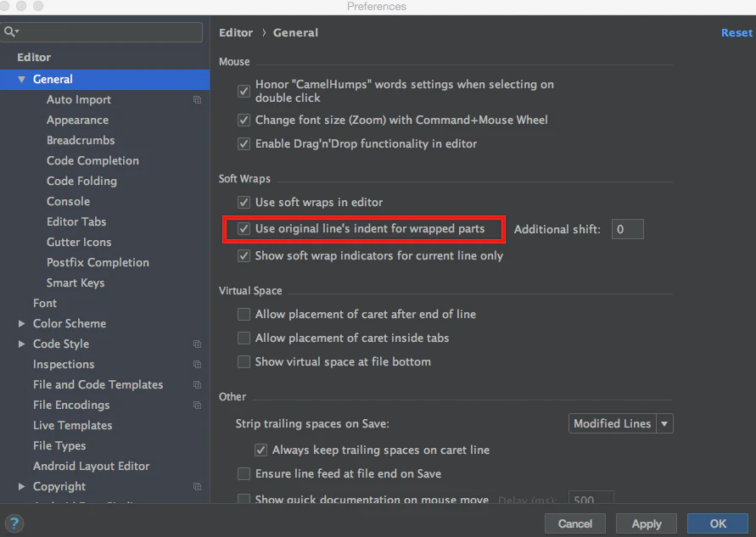Open the Font settings page

click(x=45, y=303)
